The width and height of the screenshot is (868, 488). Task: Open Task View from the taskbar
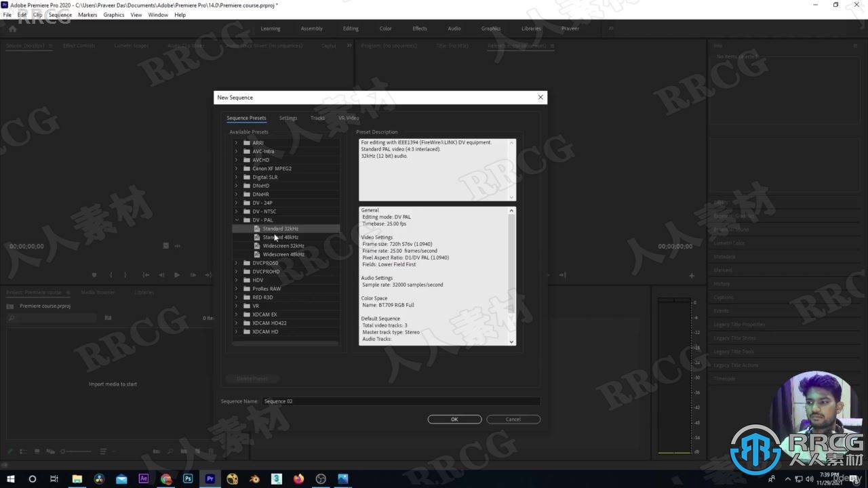click(54, 479)
